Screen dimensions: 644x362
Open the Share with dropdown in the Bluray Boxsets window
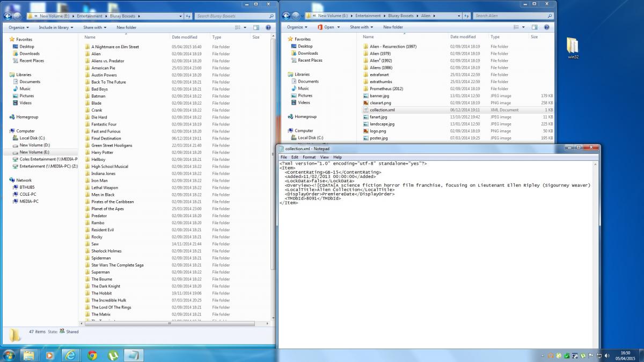94,27
